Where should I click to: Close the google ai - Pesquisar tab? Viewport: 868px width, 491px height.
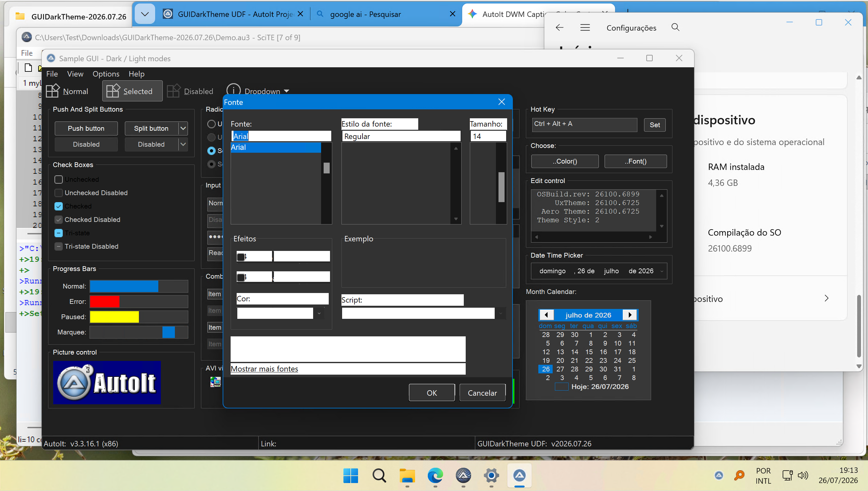(x=453, y=14)
